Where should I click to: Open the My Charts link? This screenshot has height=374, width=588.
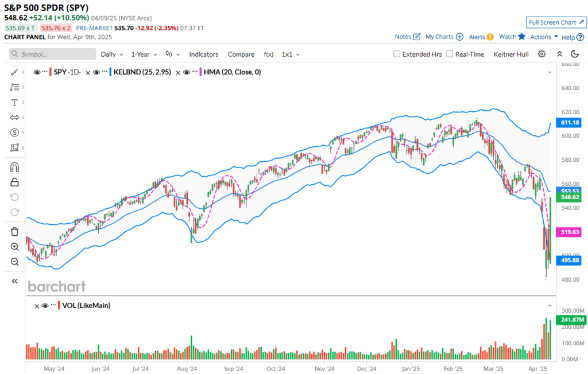click(444, 37)
